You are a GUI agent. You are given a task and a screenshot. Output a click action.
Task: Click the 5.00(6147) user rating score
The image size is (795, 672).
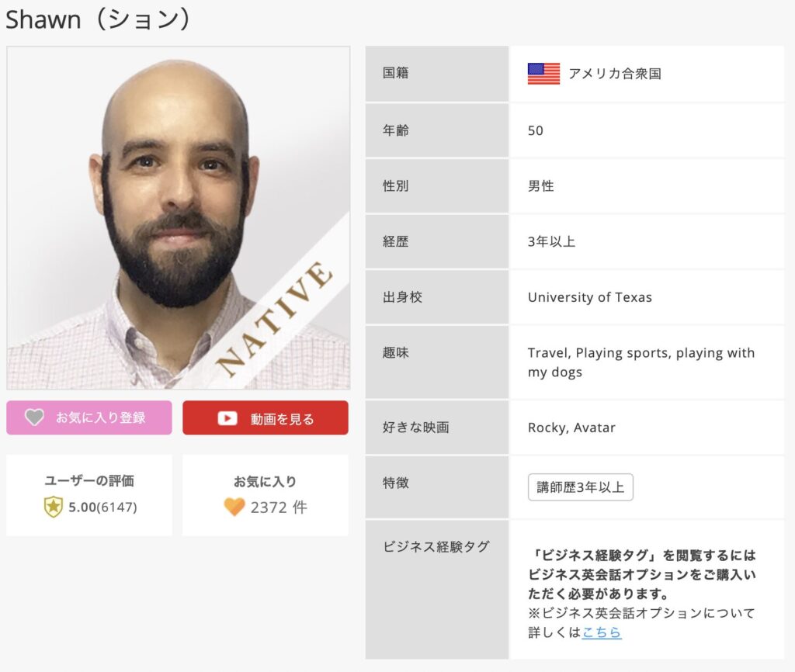(103, 507)
